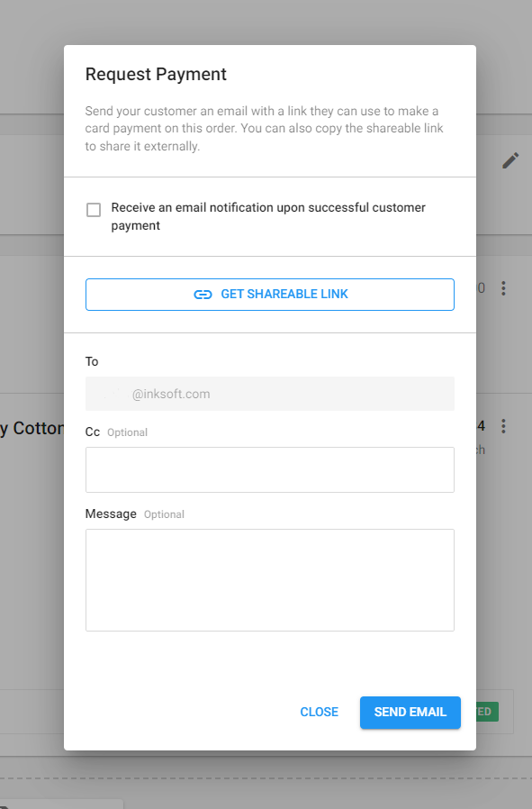Open the kebab menu beside the "0" value
This screenshot has height=809, width=532.
[503, 287]
